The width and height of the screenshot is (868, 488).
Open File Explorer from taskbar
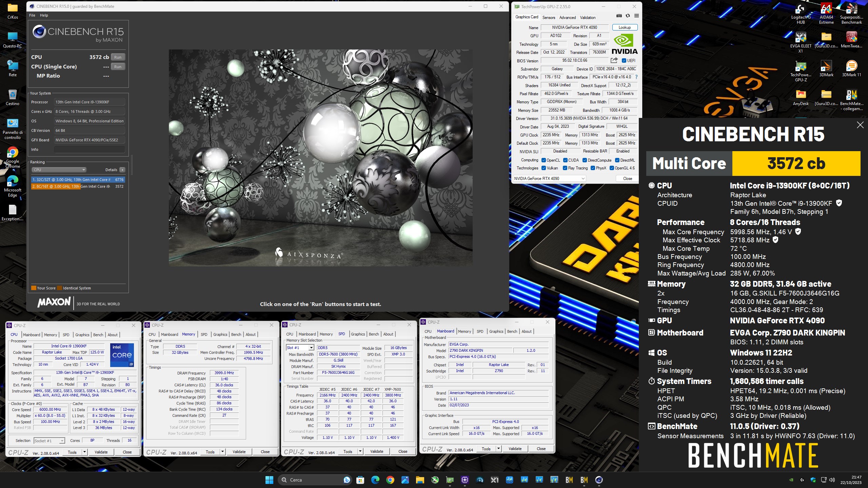point(420,480)
